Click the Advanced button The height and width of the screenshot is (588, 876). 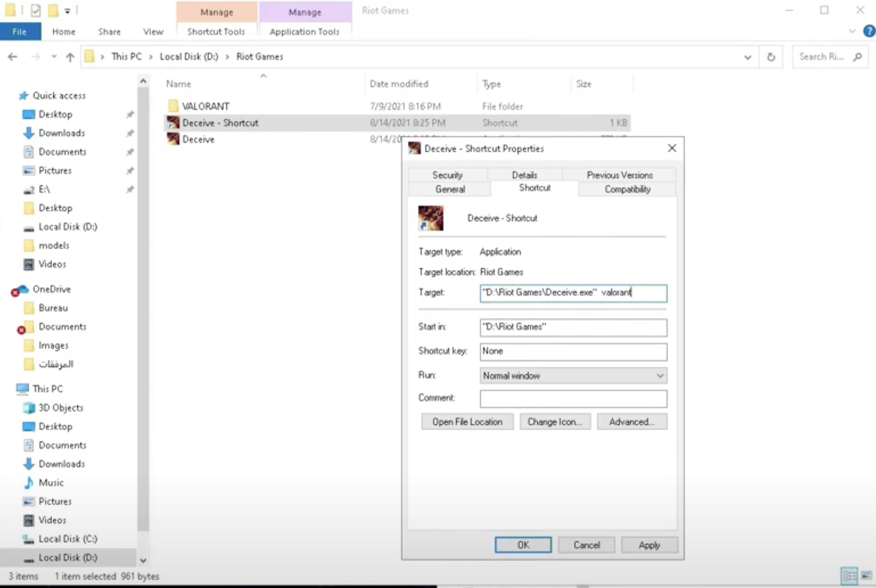pyautogui.click(x=632, y=422)
